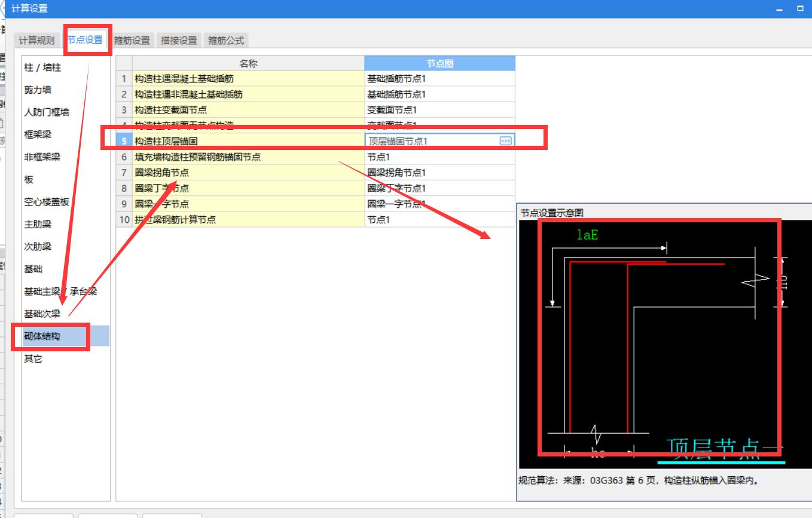The image size is (812, 518).
Task: Click the 名称 column header
Action: tap(248, 63)
